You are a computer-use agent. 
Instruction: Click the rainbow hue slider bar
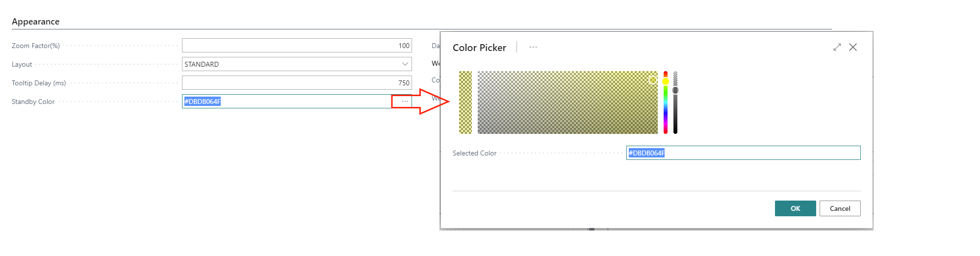pos(666,113)
